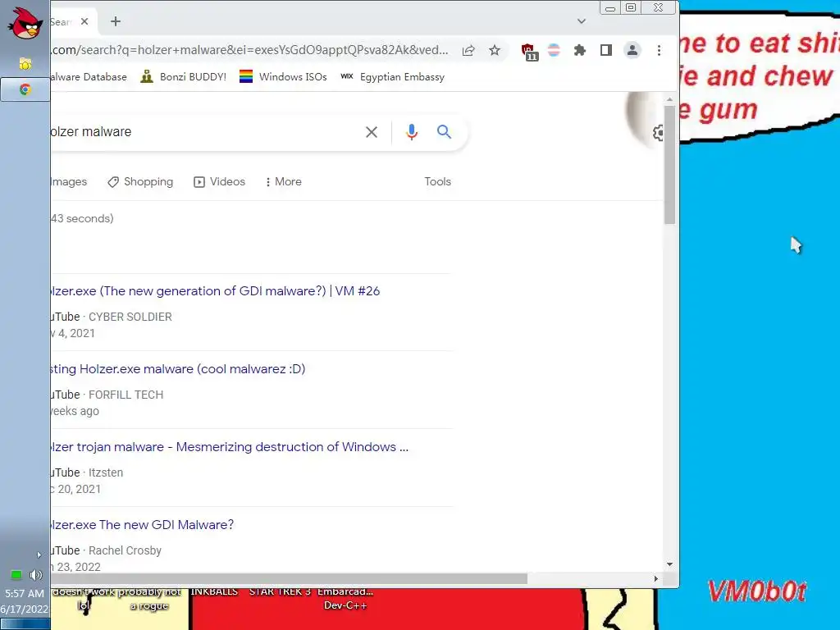
Task: Open result 'Holzer.exe malware (cool malwarez :D)'
Action: pyautogui.click(x=178, y=369)
